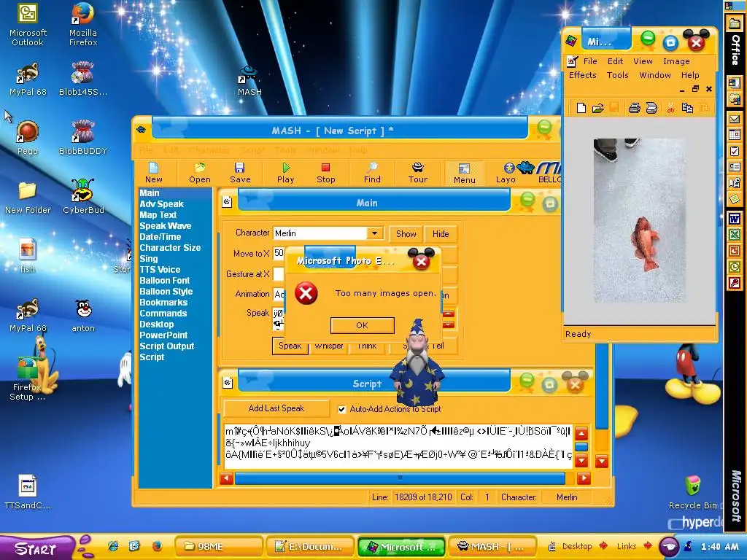Click the Print icon in Photo Editor

pyautogui.click(x=634, y=108)
